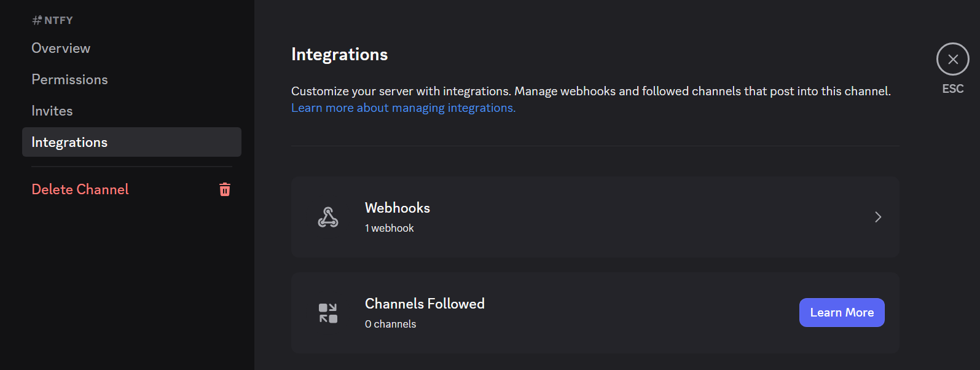Click the ESC label under close button
Viewport: 980px width, 370px height.
point(952,89)
